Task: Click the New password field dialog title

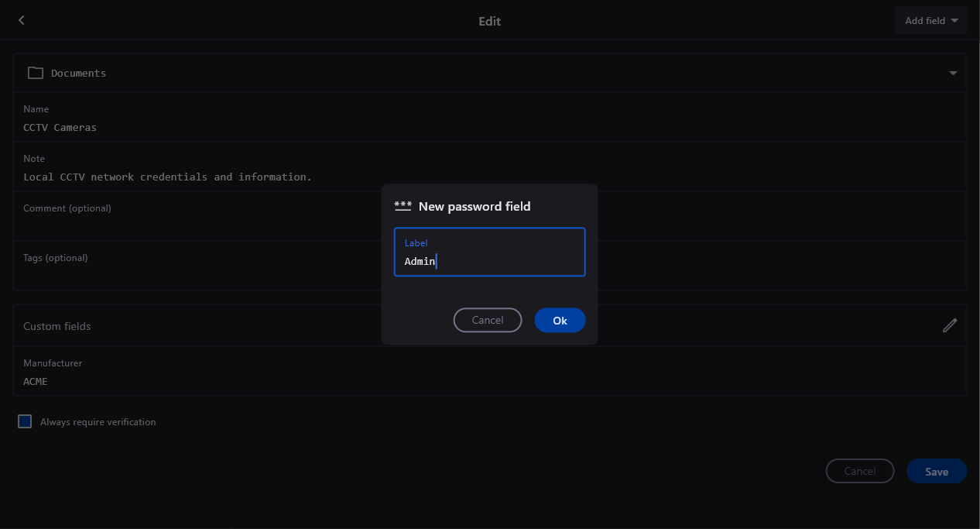Action: [474, 206]
